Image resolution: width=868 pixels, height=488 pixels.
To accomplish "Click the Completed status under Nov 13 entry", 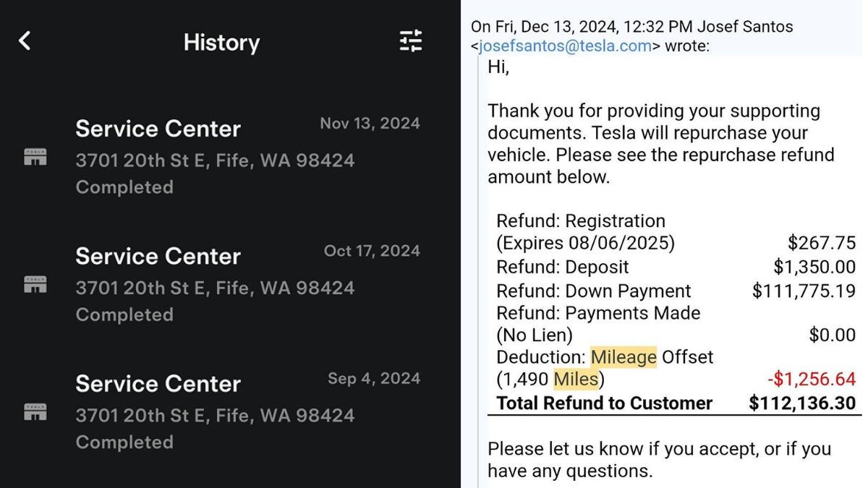I will (124, 187).
